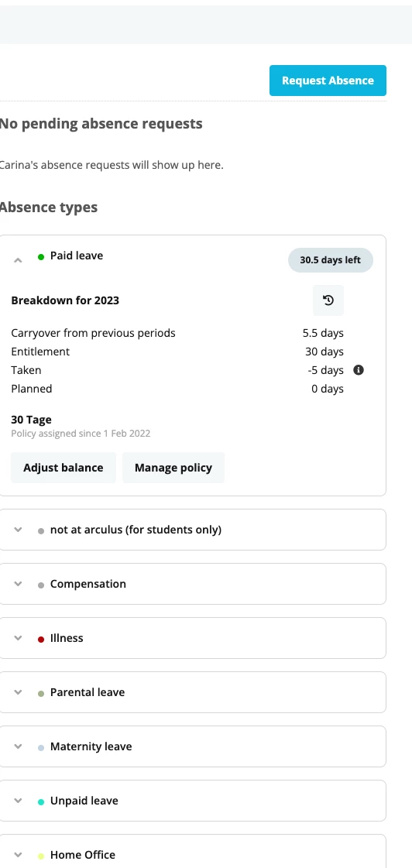Click the 30 Tage policy name

pyautogui.click(x=31, y=420)
